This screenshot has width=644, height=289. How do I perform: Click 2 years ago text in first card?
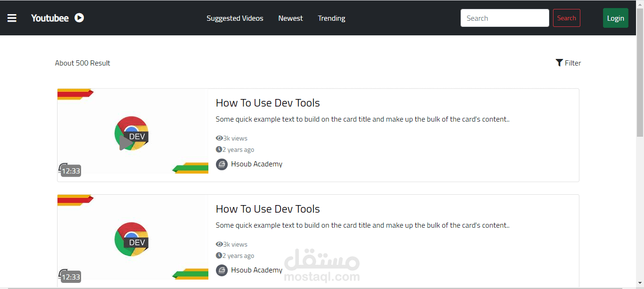[238, 149]
